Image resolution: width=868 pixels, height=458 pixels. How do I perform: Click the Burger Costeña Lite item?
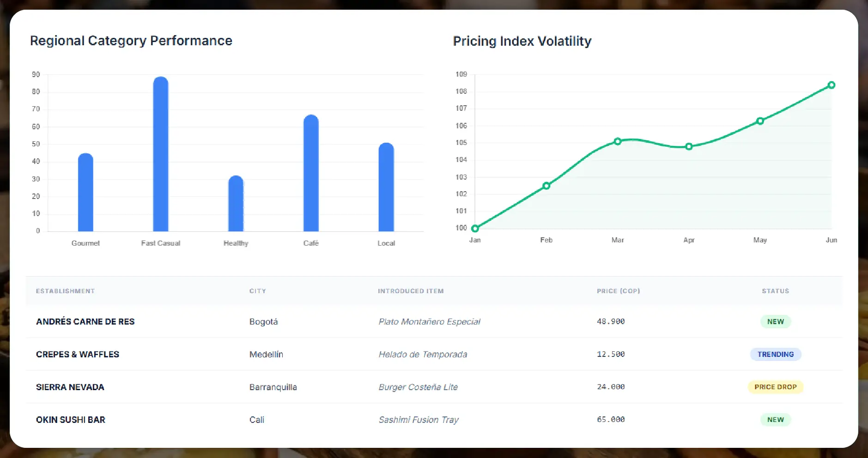[418, 387]
